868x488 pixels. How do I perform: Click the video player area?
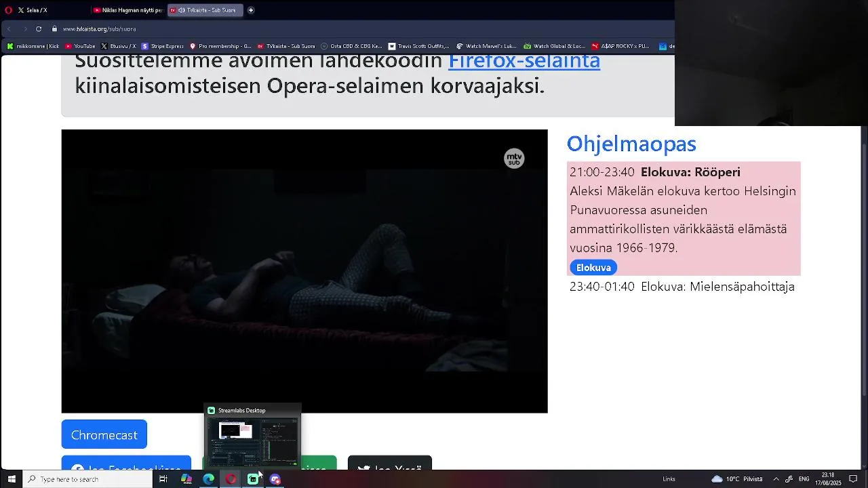[304, 271]
